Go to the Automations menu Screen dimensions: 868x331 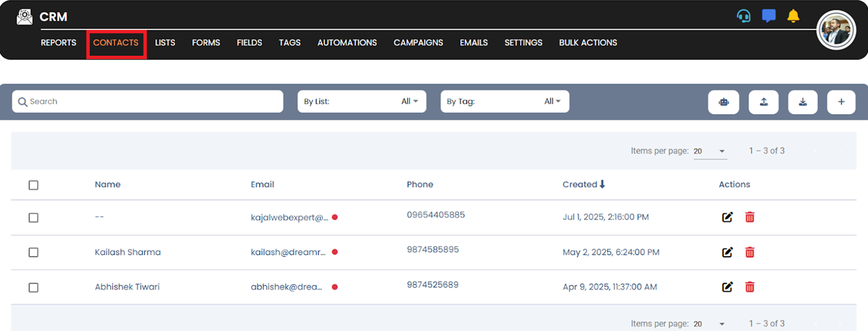(347, 43)
